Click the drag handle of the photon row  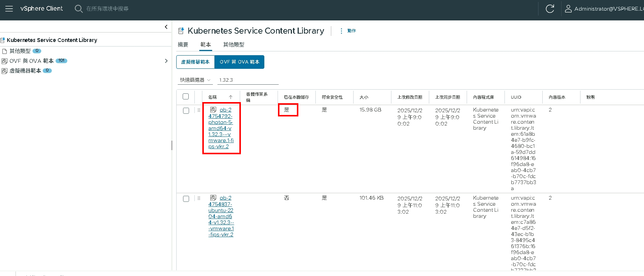coord(199,110)
